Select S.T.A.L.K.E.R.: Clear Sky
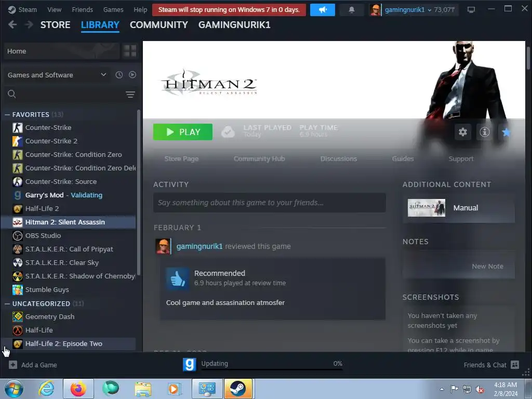This screenshot has height=399, width=532. [x=68, y=262]
